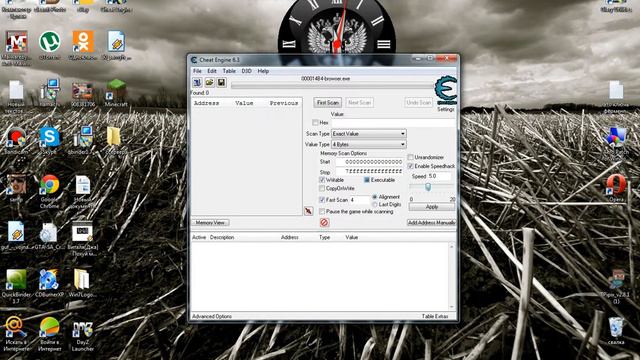Open the Win7Logo folder on desktop
Viewport: 640px width, 360px height.
[x=82, y=283]
